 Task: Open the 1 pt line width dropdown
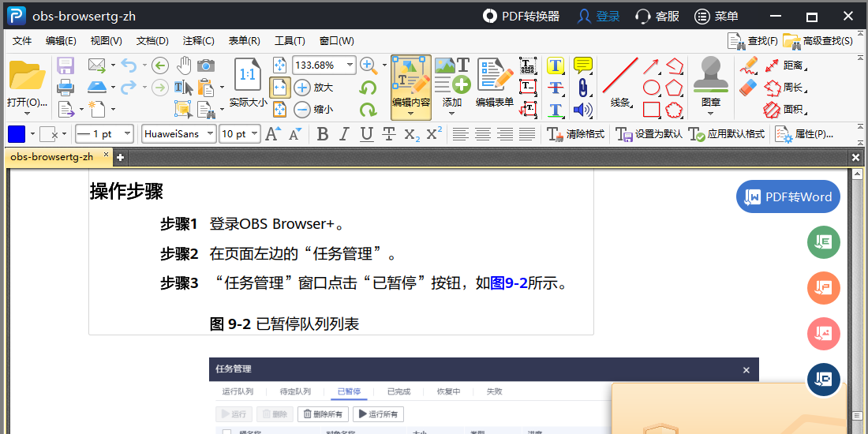click(128, 134)
